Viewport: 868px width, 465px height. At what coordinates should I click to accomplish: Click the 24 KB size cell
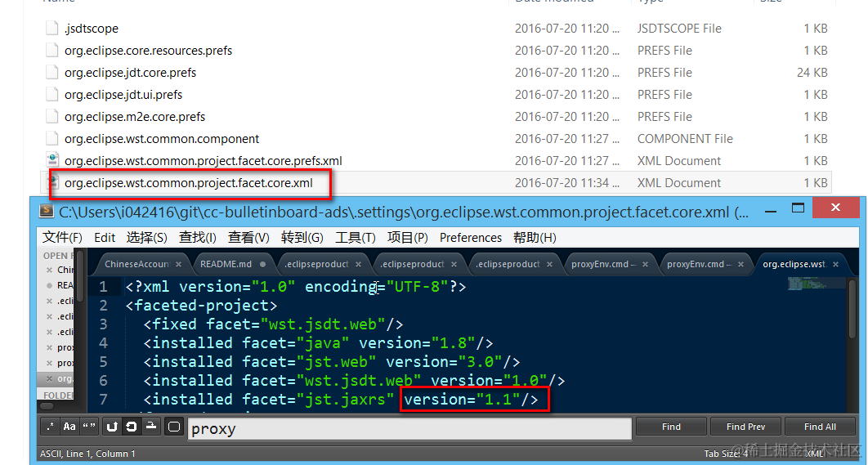click(812, 73)
